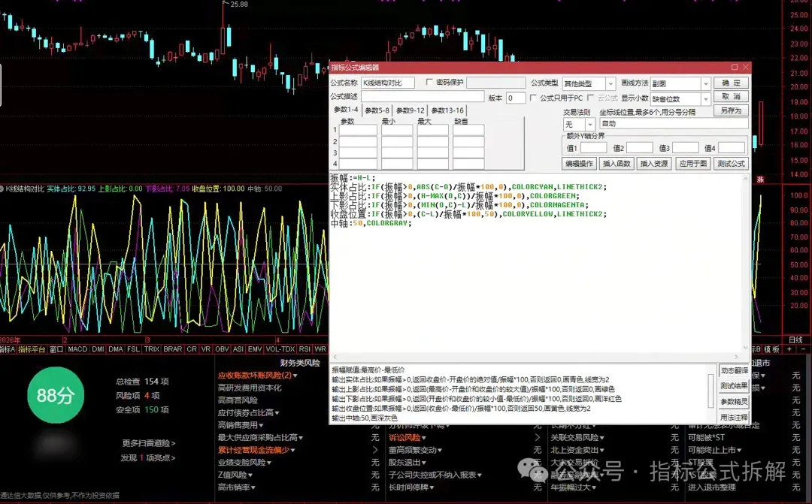Toggle the 公式只用于PC checkbox
This screenshot has width=812, height=504.
pyautogui.click(x=533, y=98)
